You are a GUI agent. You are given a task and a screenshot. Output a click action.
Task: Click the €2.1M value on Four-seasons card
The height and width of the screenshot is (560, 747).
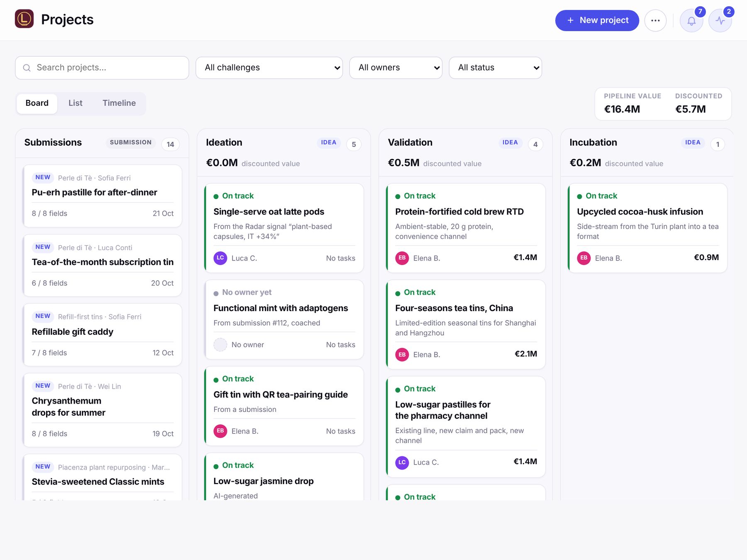[x=526, y=354]
